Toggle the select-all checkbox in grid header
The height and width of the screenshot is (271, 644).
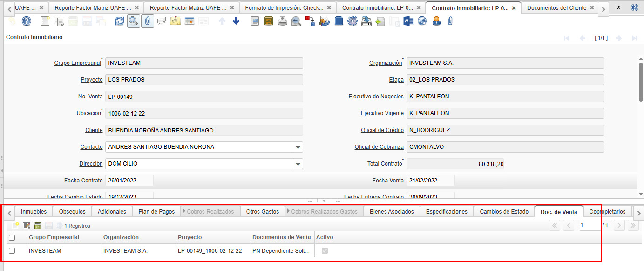pyautogui.click(x=12, y=237)
